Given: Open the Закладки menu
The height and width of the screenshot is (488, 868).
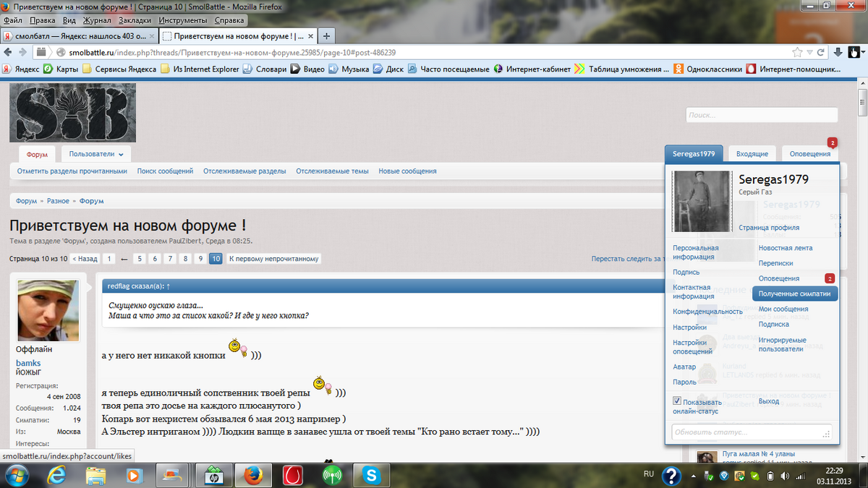Looking at the screenshot, I should tap(135, 20).
